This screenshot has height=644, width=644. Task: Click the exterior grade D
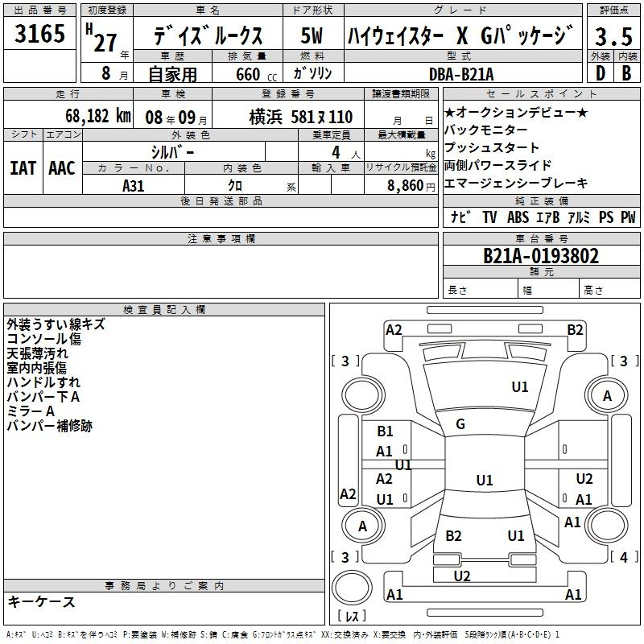[601, 73]
